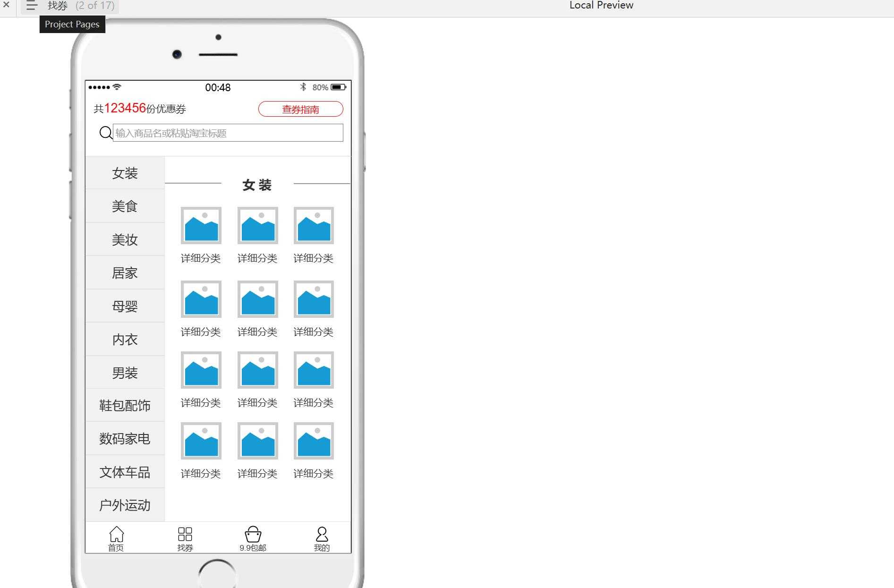
Task: Click the battery icon in status bar
Action: [338, 87]
